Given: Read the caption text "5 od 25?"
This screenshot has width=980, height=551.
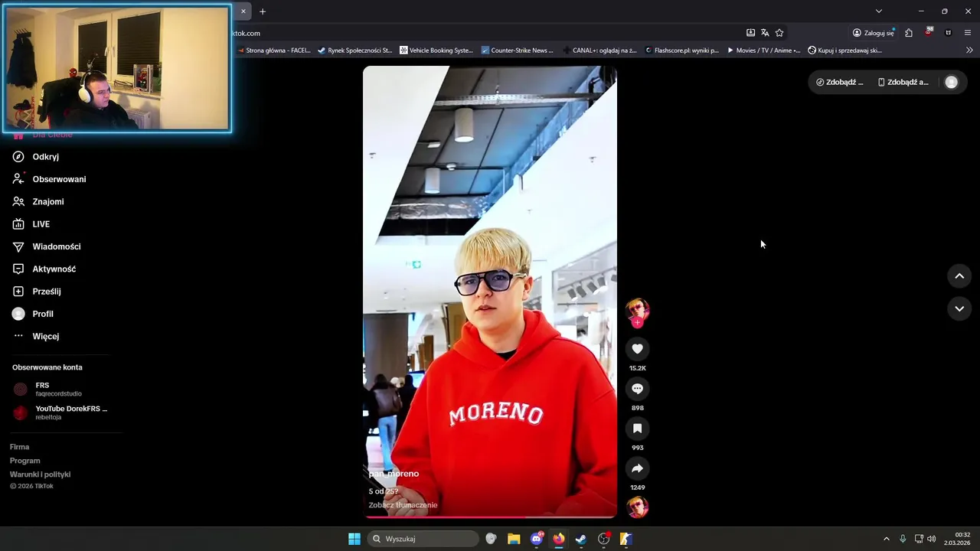Looking at the screenshot, I should click(383, 491).
